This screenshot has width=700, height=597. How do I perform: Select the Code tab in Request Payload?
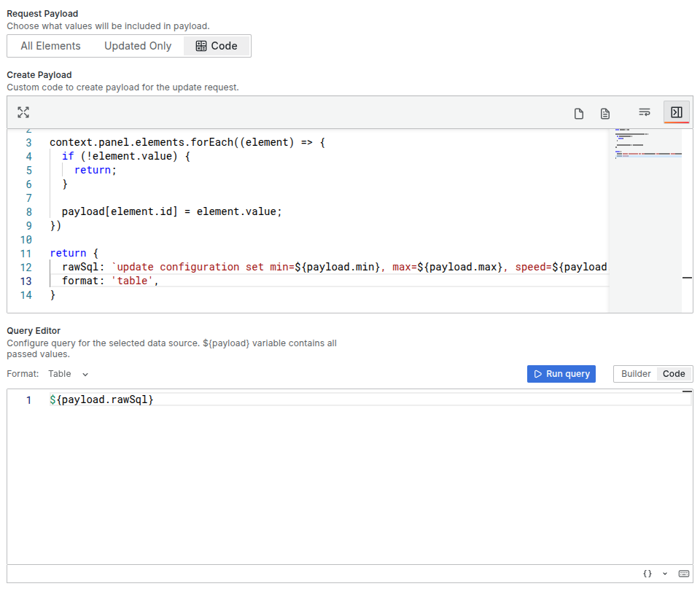(217, 46)
